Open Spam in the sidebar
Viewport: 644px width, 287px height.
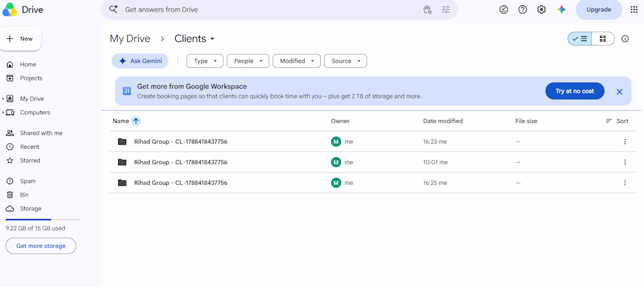tap(28, 181)
